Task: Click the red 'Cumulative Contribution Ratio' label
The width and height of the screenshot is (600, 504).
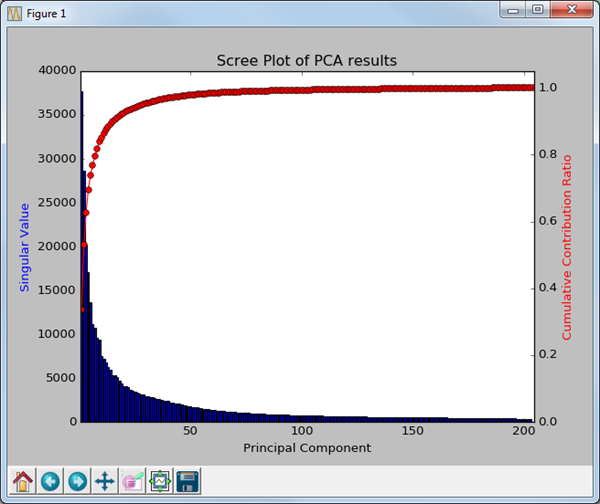Action: pos(567,246)
